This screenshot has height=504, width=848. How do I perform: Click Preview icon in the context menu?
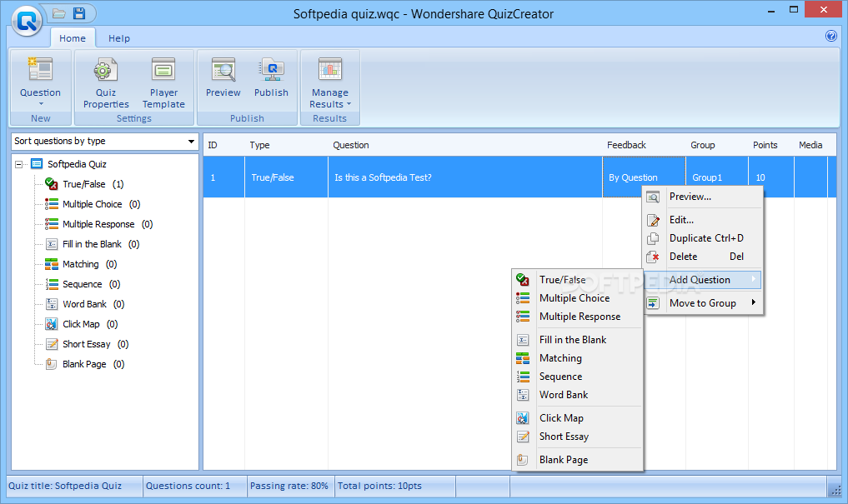tap(654, 197)
